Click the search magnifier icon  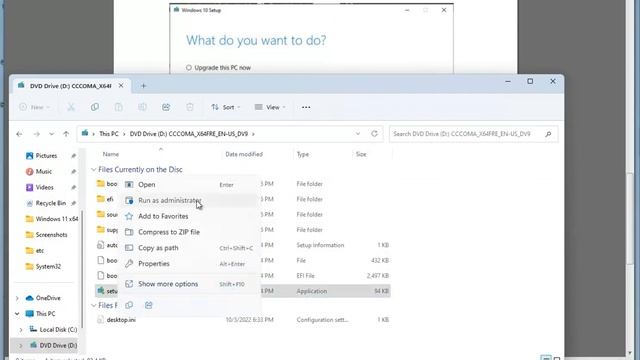(548, 134)
